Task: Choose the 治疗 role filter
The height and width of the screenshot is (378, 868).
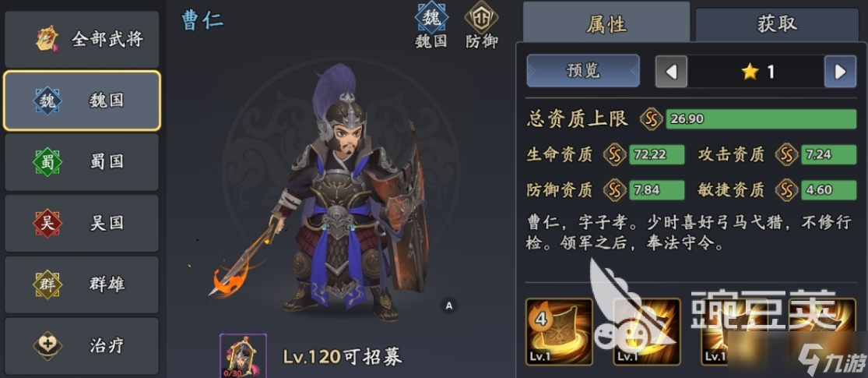Action: 82,346
